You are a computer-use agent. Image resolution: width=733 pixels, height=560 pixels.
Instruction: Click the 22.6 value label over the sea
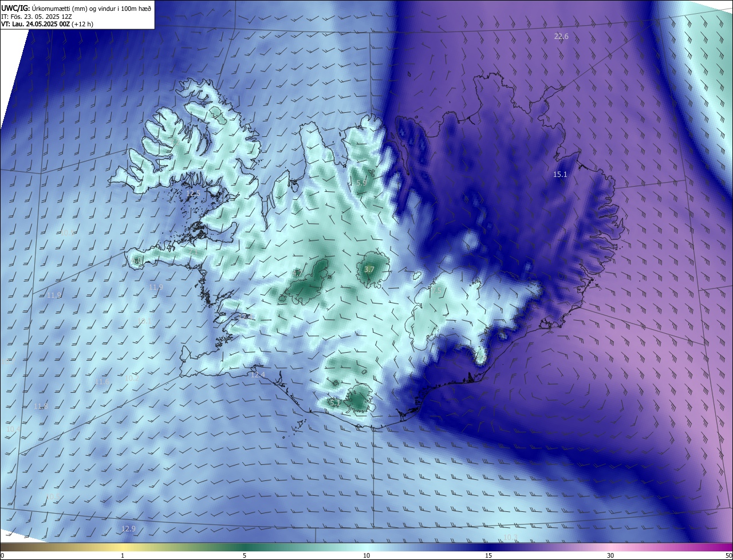[x=561, y=37]
